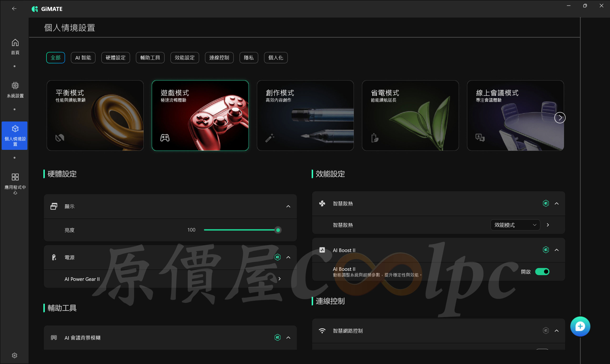
Task: Click the 硬體設定 section heading
Action: pos(62,174)
